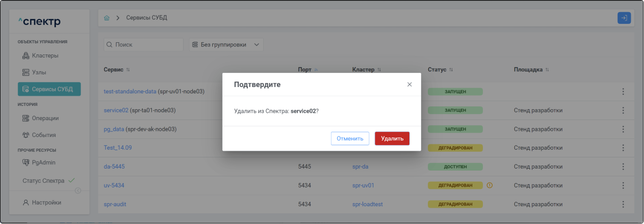Open События in the sidebar

coord(44,135)
